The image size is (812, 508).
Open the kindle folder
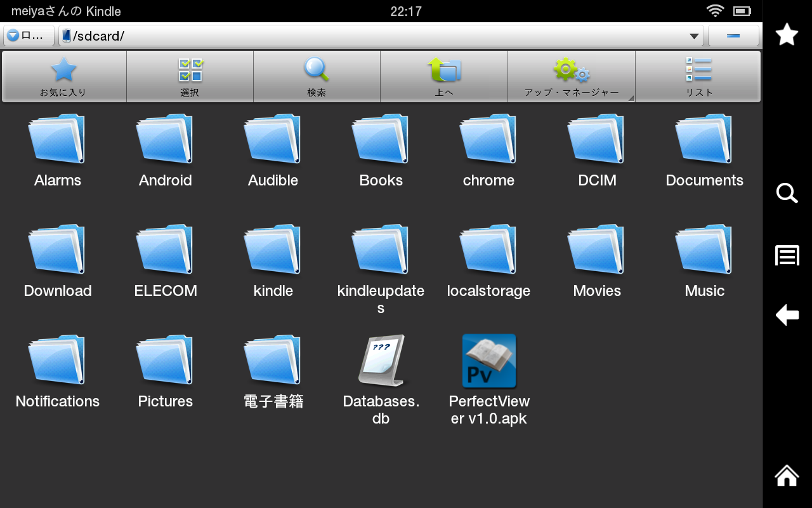tap(273, 261)
